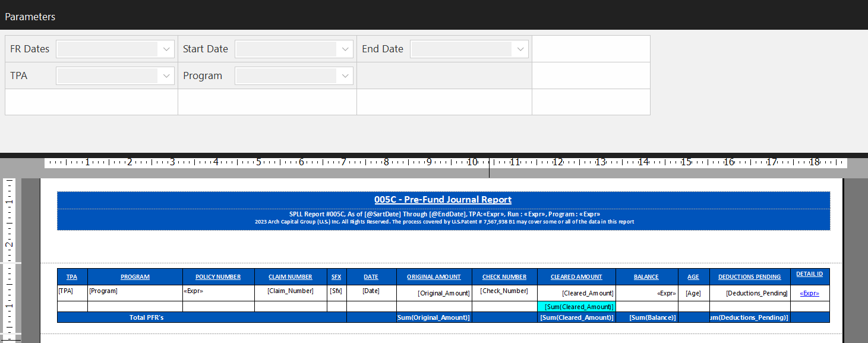Select the DETAIL ID column header
This screenshot has height=343, width=868.
tap(810, 276)
